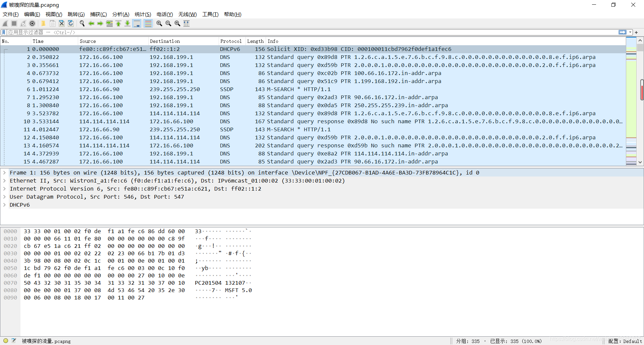Restart the current capture
This screenshot has width=644, height=345.
pyautogui.click(x=23, y=23)
